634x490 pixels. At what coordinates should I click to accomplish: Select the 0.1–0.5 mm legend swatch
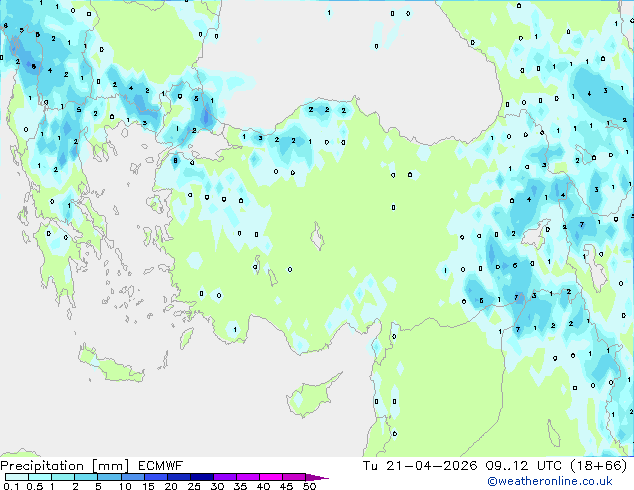(17, 477)
